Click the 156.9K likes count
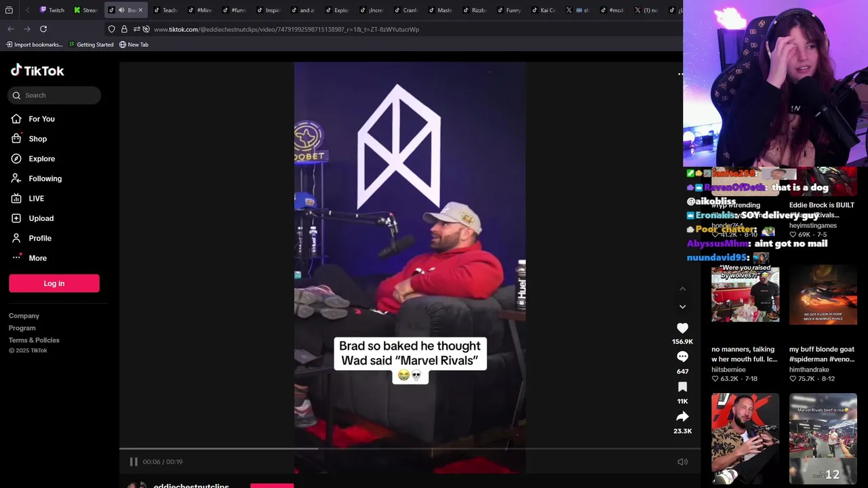 click(x=682, y=342)
